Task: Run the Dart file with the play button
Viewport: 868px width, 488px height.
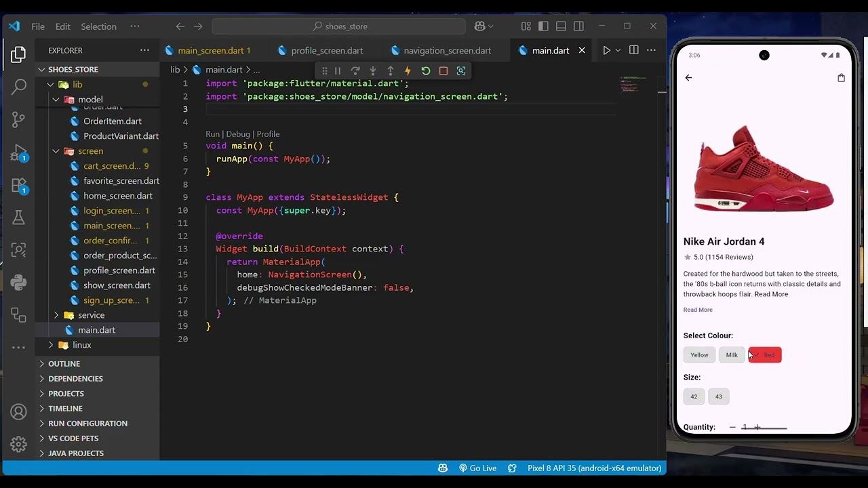Action: click(x=606, y=50)
